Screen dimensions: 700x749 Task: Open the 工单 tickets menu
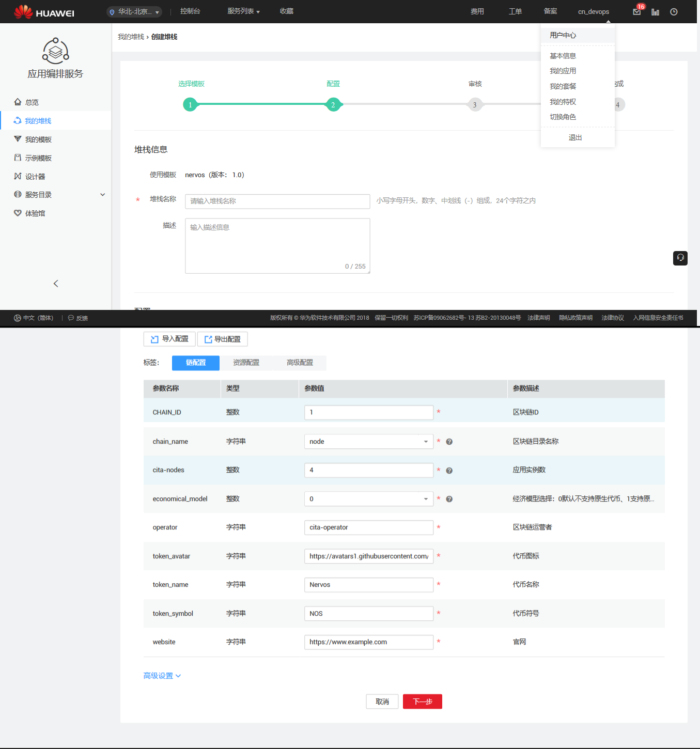tap(515, 11)
